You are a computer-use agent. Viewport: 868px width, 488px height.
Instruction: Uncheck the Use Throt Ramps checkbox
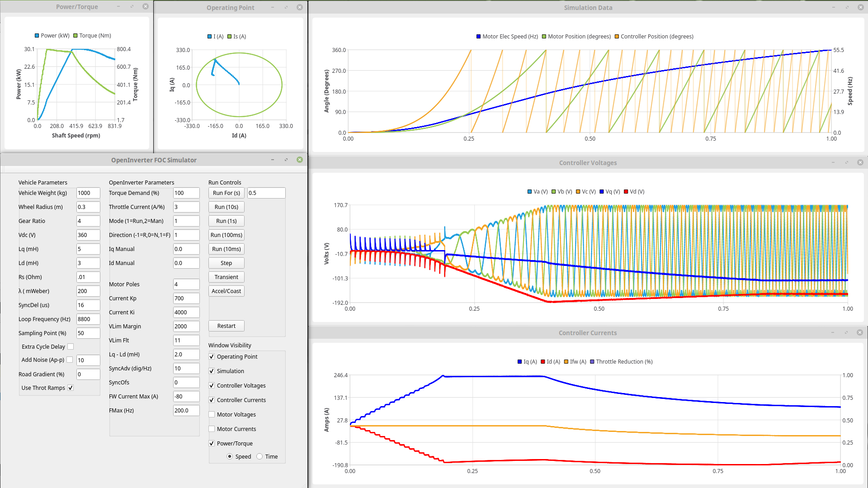(71, 388)
